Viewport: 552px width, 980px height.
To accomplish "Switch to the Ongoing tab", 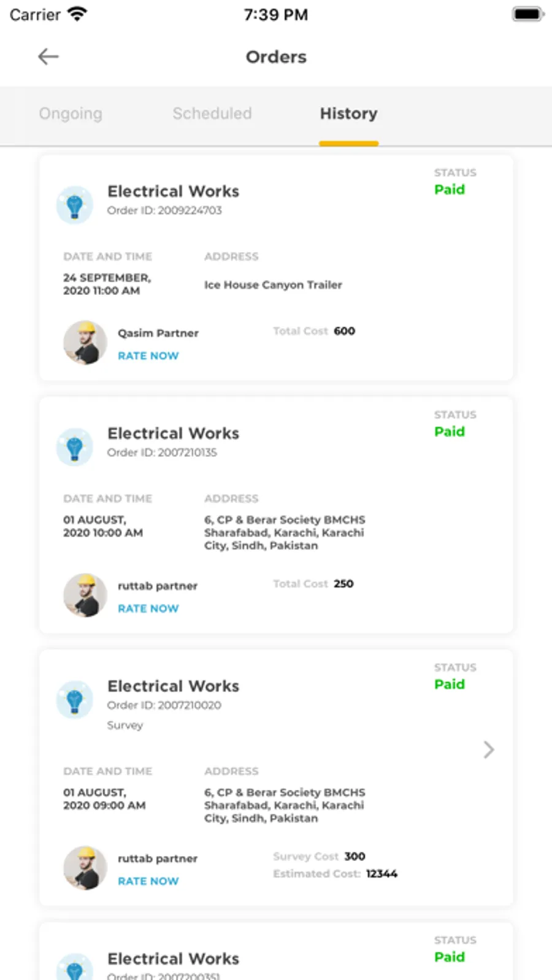I will tap(71, 113).
